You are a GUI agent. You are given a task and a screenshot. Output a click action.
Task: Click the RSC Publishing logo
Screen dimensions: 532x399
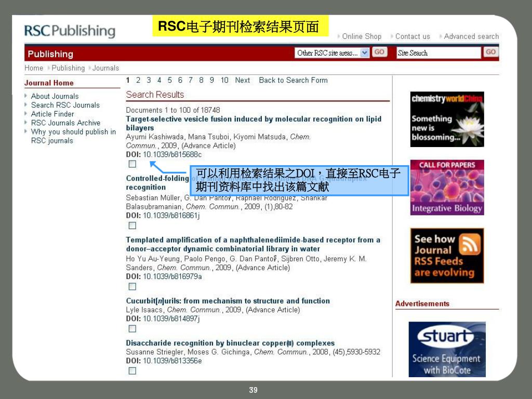point(70,31)
